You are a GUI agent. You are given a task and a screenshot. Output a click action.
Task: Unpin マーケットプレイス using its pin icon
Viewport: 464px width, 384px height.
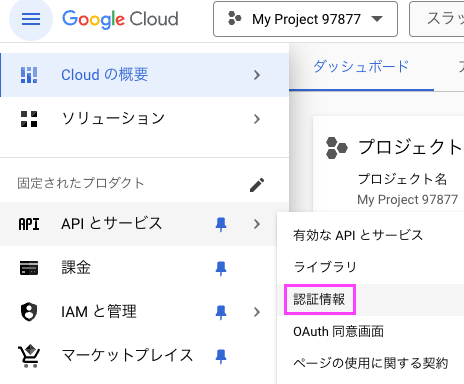click(x=221, y=356)
